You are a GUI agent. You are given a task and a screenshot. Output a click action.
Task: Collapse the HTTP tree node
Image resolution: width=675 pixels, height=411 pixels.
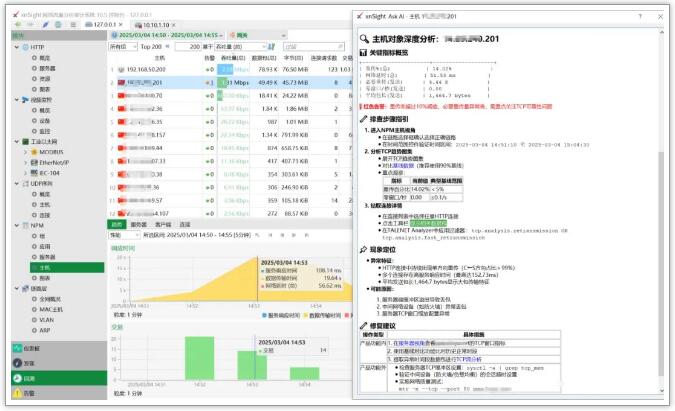pos(16,47)
